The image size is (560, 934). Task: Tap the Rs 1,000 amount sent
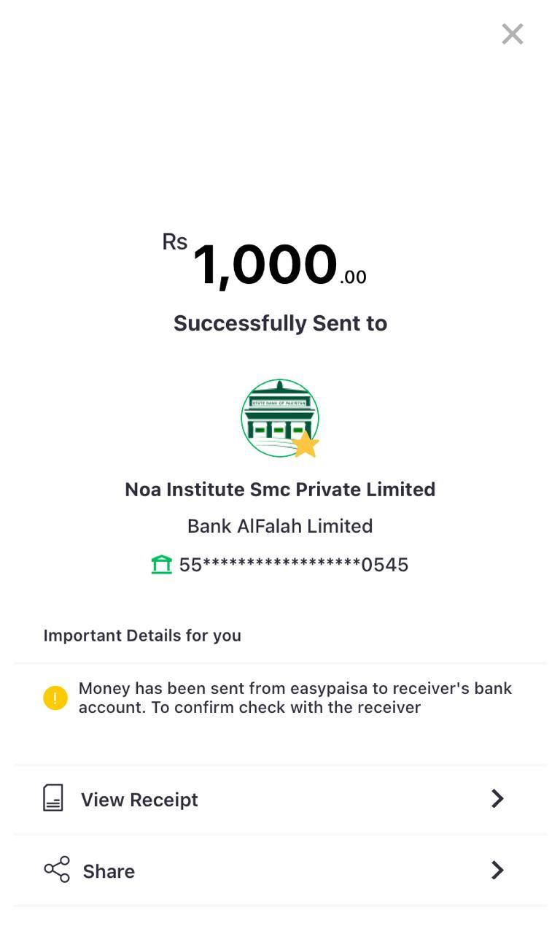click(x=265, y=264)
